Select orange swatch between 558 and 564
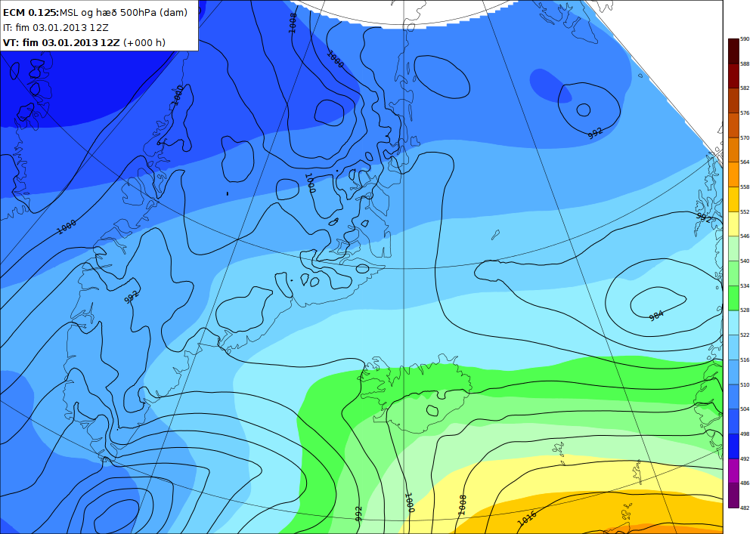Screen dimensions: 756x534 [733, 174]
